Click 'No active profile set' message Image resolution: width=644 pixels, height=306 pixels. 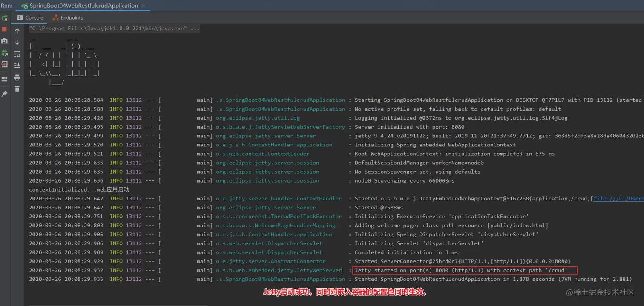[458, 109]
